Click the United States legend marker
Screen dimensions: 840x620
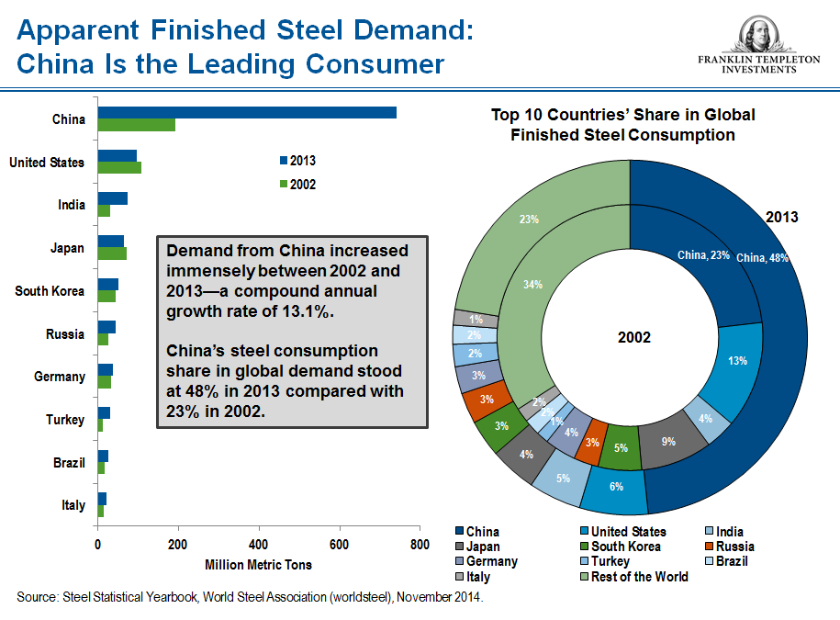coord(585,532)
